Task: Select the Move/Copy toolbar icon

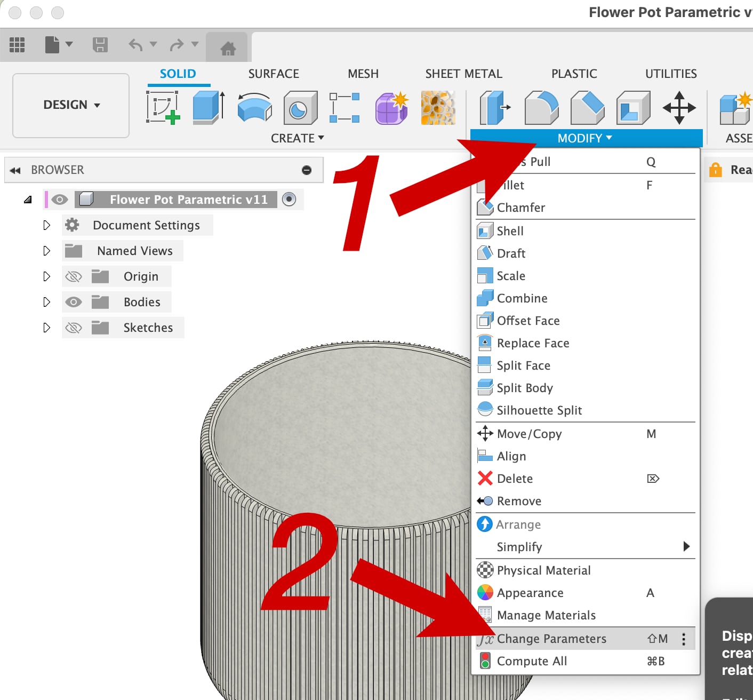Action: click(x=679, y=107)
